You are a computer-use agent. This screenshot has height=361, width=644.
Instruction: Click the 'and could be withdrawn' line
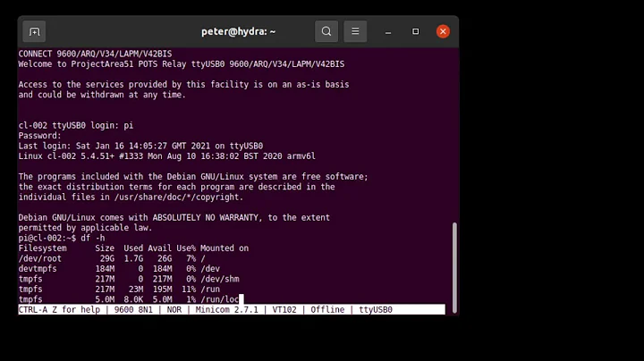coord(102,95)
